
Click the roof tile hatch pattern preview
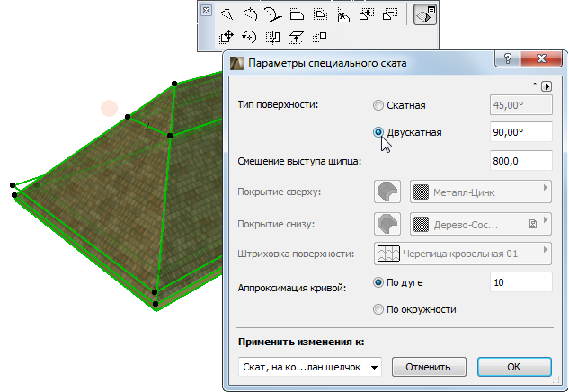tap(388, 254)
